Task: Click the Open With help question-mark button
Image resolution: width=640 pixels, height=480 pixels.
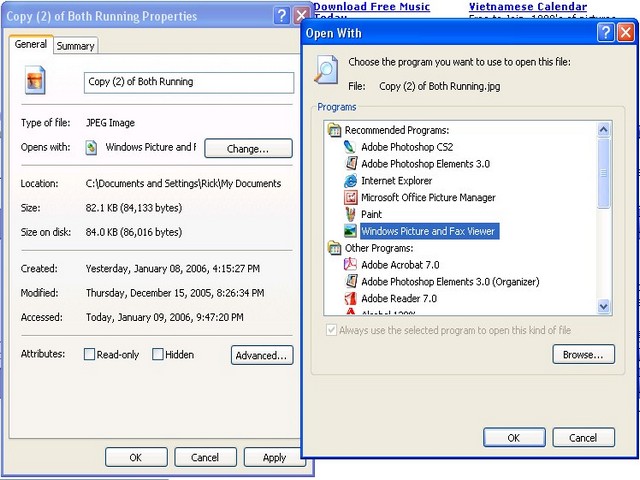Action: coord(606,32)
